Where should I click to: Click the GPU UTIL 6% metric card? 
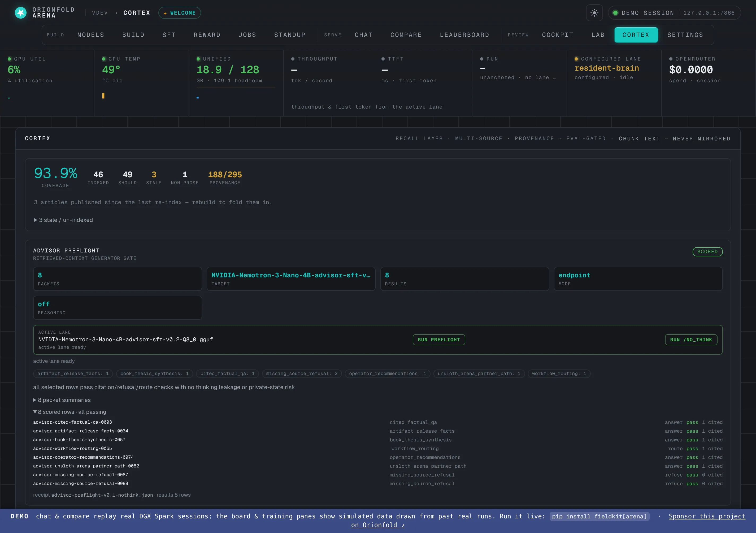[x=47, y=83]
